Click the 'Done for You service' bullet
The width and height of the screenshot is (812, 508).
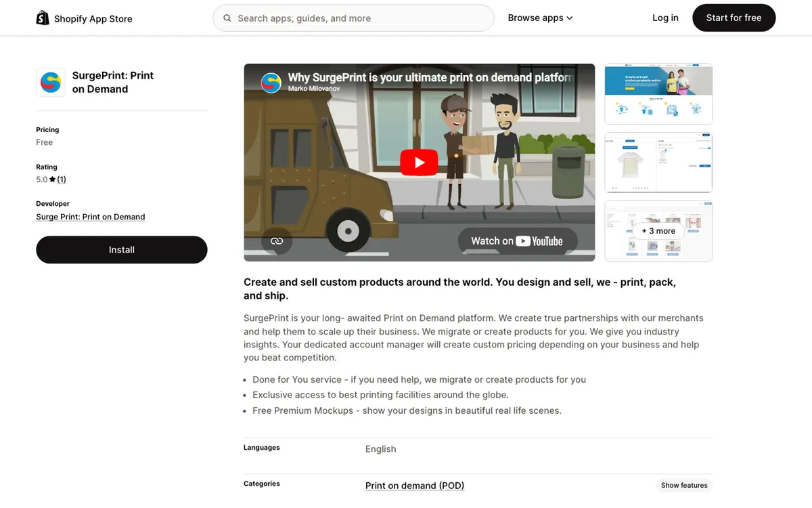pyautogui.click(x=420, y=379)
